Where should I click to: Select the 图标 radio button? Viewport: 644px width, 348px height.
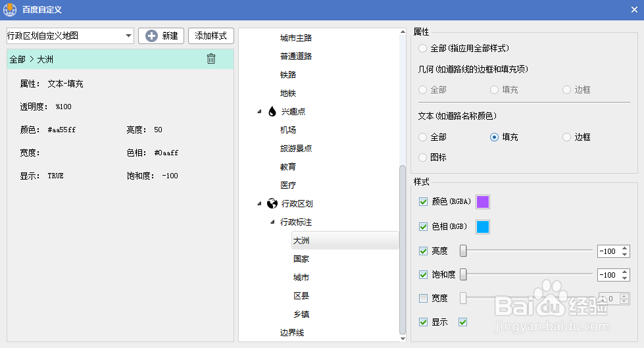pos(422,157)
